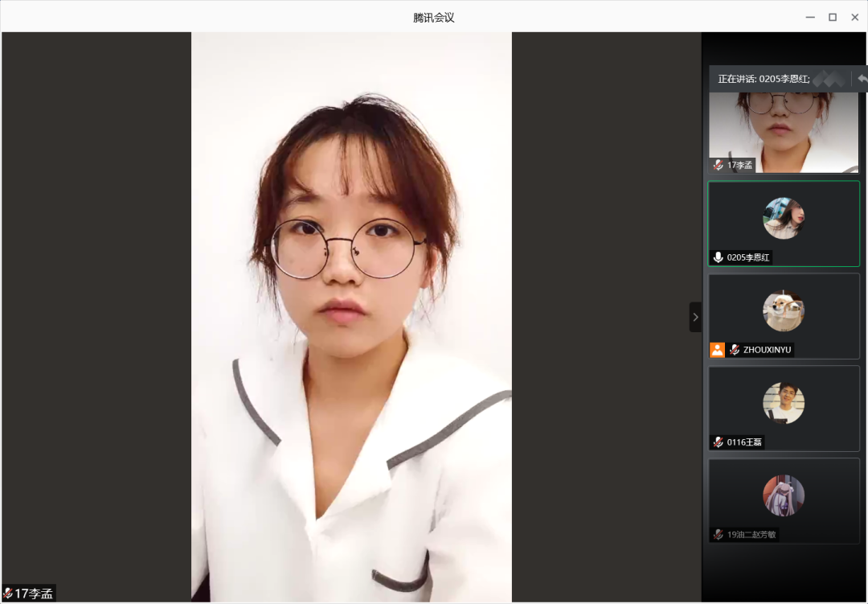Image resolution: width=868 pixels, height=604 pixels.
Task: Click the anime avatar of 19油二赵芳敏
Action: click(x=784, y=495)
